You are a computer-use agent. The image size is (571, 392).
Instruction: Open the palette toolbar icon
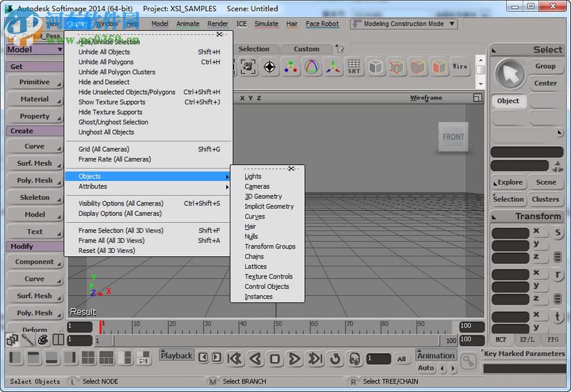pyautogui.click(x=43, y=340)
